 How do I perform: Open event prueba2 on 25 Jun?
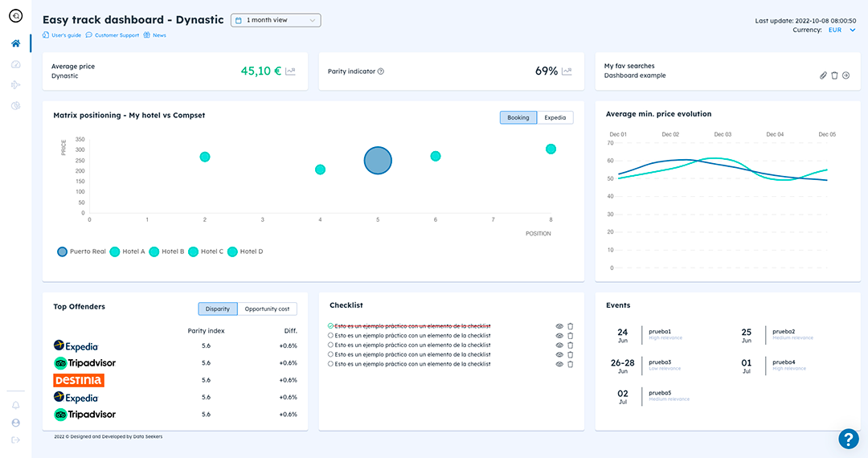pos(776,334)
